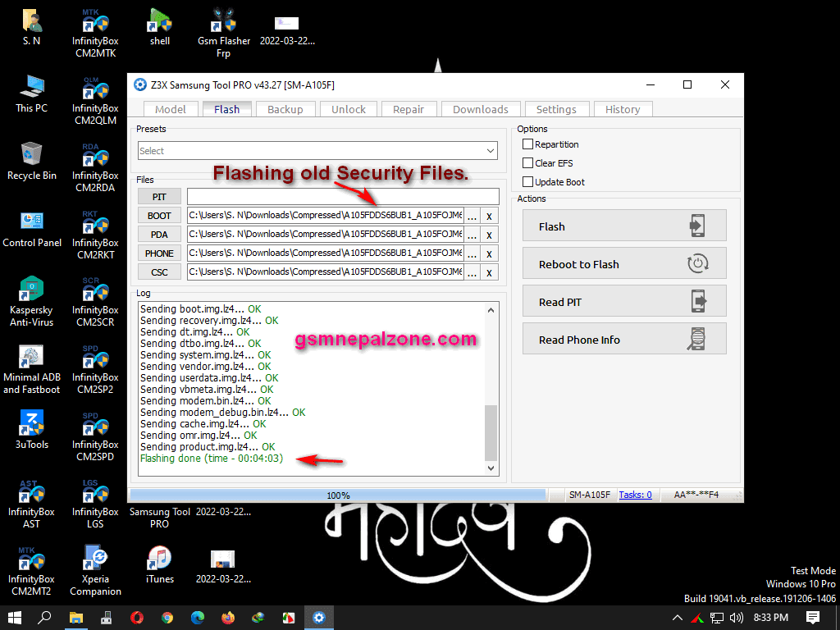Click the Reboot to Flash button
The width and height of the screenshot is (840, 630).
pos(624,263)
